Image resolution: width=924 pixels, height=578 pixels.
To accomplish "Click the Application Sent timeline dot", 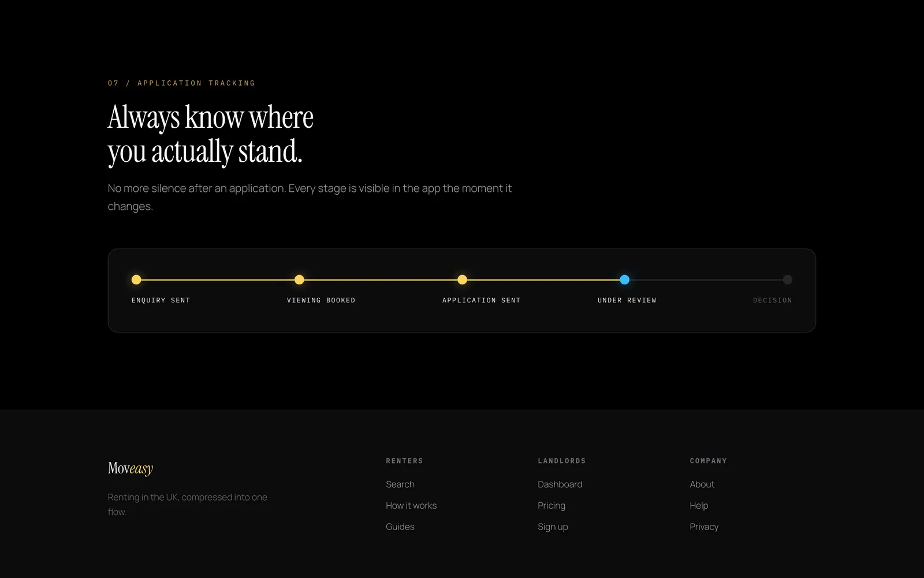I will click(x=462, y=280).
